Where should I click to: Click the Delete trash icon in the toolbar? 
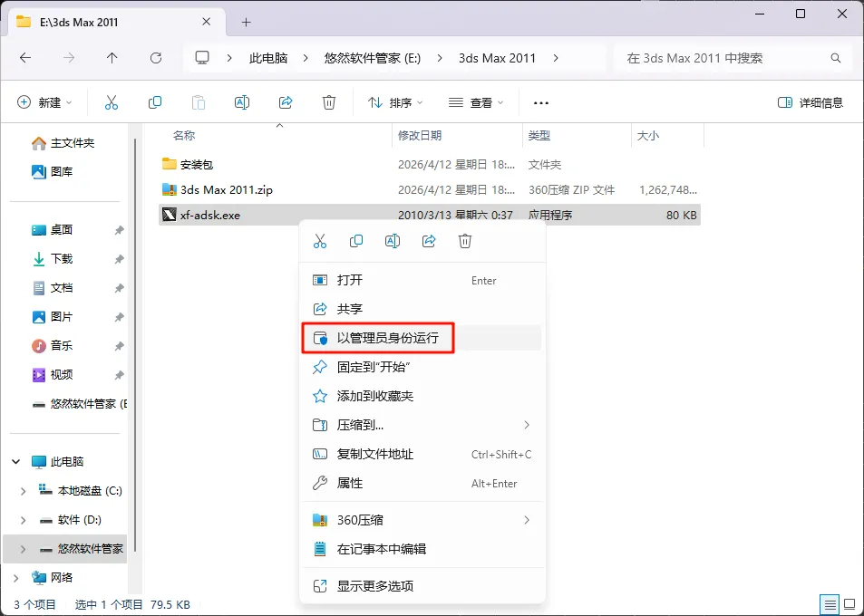pos(329,102)
